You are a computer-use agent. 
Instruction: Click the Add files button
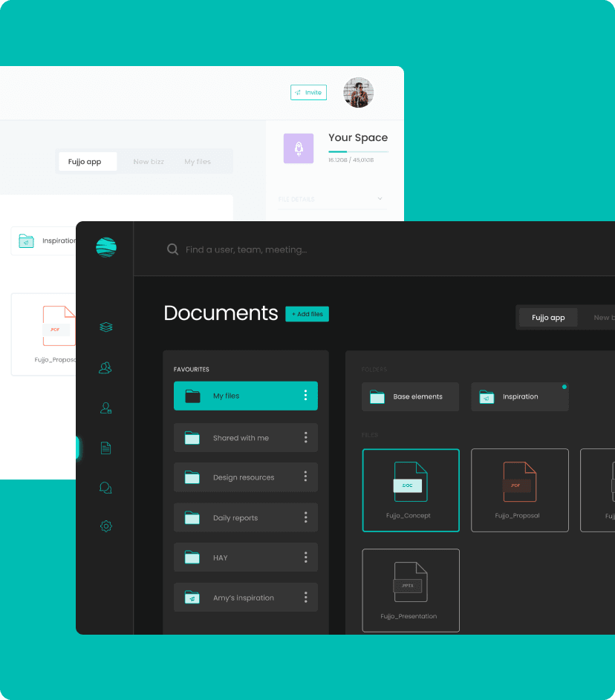[x=307, y=314]
